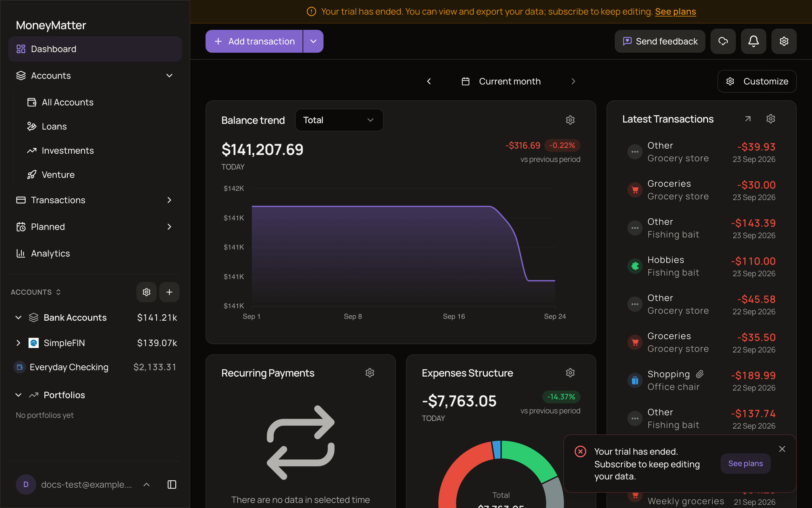Viewport: 812px width, 508px height.
Task: Add a new account with plus icon
Action: (x=169, y=292)
